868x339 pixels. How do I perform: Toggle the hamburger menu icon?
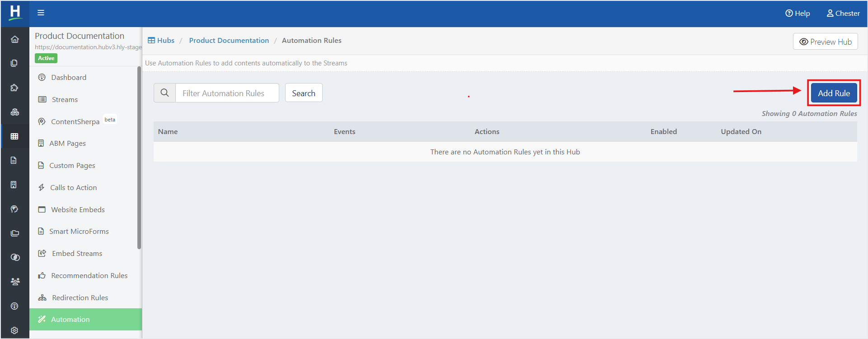41,13
